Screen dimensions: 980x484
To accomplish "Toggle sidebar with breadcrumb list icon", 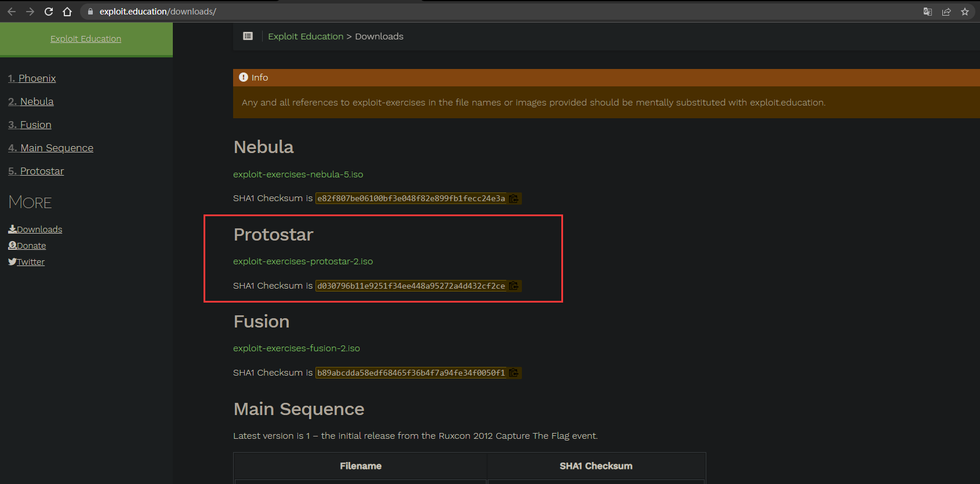I will pos(248,36).
